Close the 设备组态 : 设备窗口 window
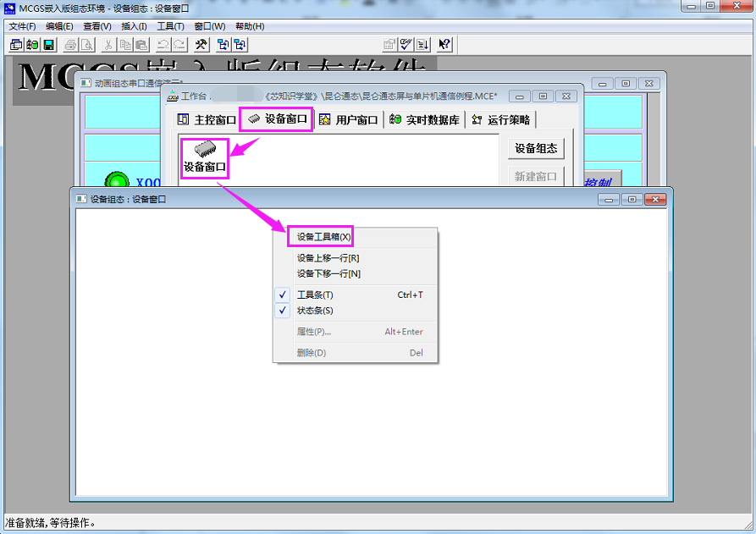Viewport: 756px width, 534px height. point(655,199)
